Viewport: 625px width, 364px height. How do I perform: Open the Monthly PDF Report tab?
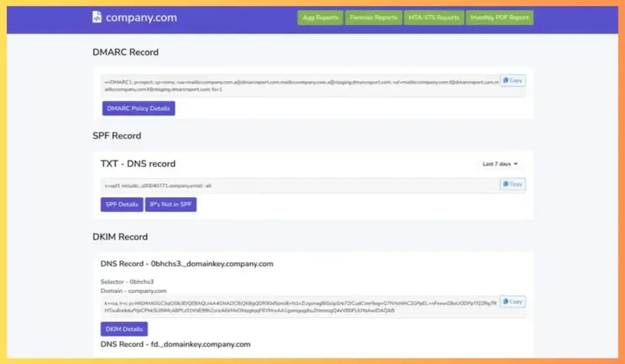click(499, 18)
